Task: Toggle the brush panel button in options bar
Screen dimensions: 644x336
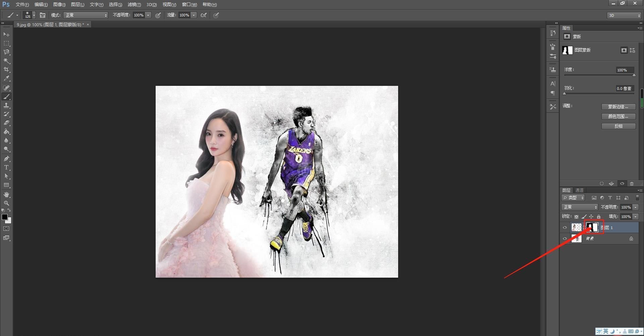Action: point(43,15)
